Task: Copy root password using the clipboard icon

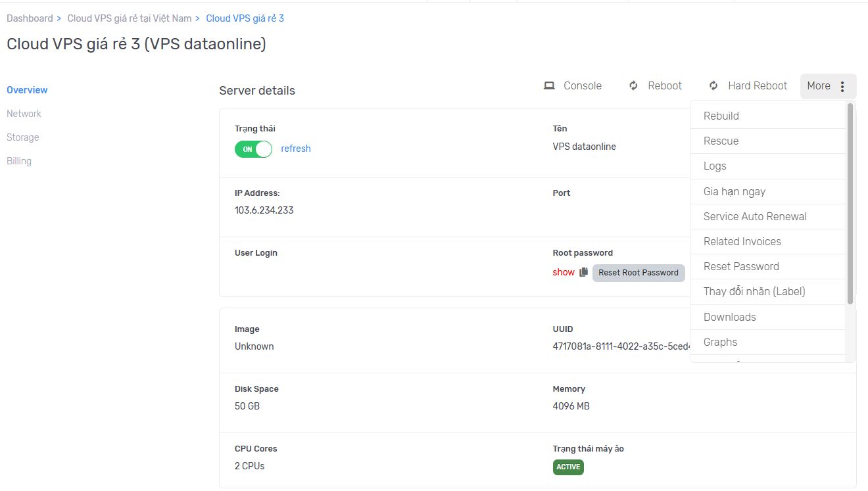Action: click(583, 272)
